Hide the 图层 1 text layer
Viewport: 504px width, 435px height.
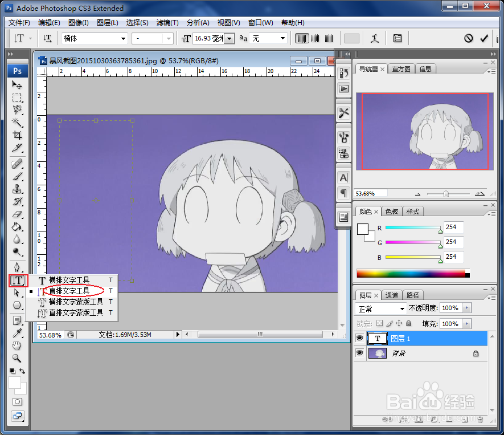[x=360, y=338]
